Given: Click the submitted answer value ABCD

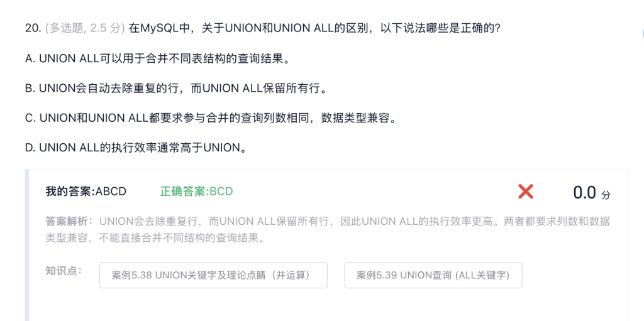Looking at the screenshot, I should point(111,191).
